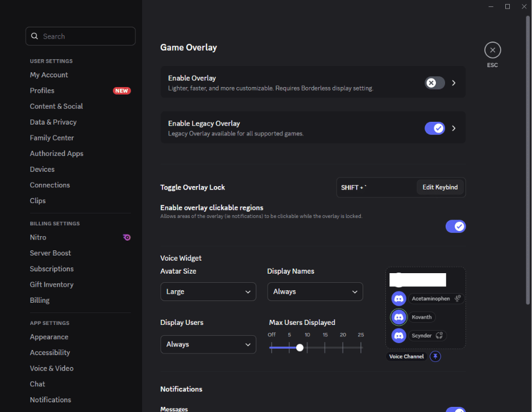Viewport: 532px width, 412px height.
Task: Open Connections settings
Action: (50, 185)
